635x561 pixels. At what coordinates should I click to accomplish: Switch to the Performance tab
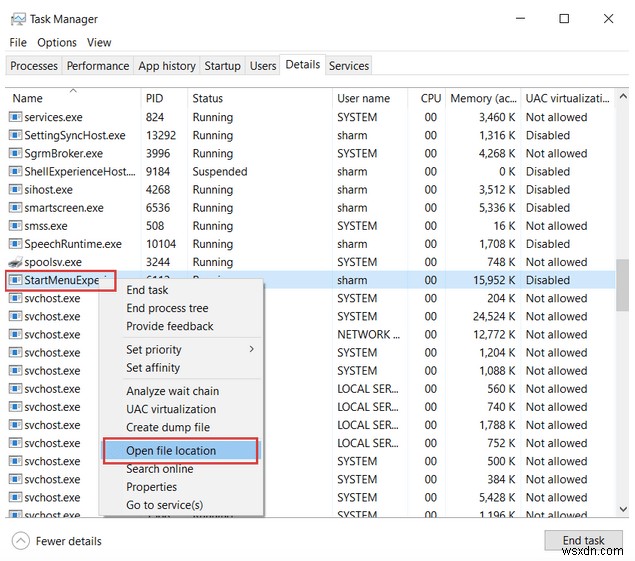(98, 66)
